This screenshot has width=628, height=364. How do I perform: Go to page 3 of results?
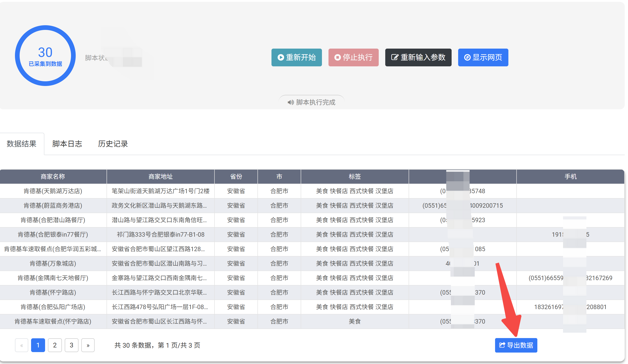[71, 345]
